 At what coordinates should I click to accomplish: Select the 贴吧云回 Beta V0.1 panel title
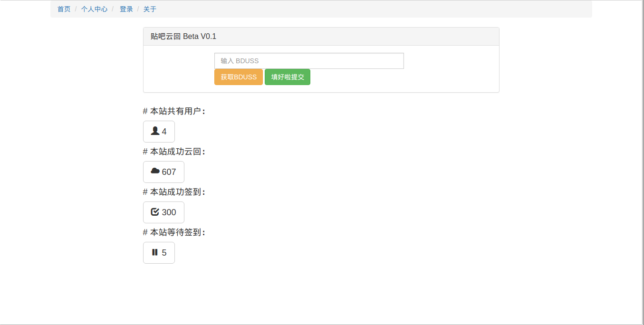click(x=183, y=36)
